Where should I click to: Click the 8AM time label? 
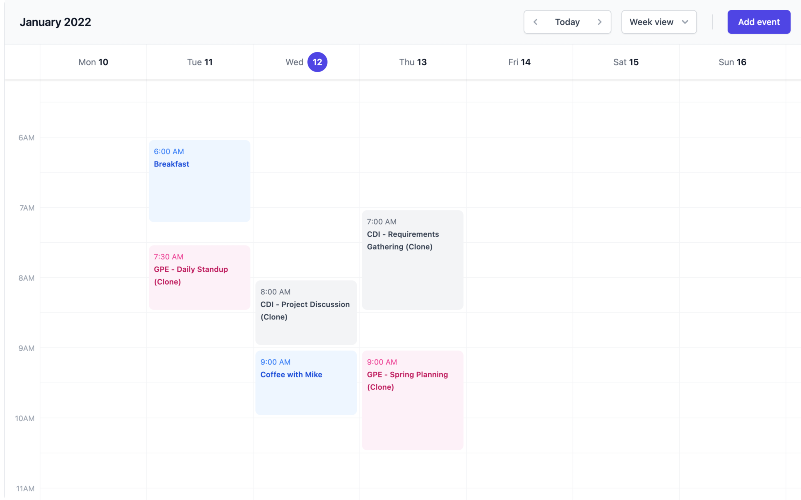[26, 278]
